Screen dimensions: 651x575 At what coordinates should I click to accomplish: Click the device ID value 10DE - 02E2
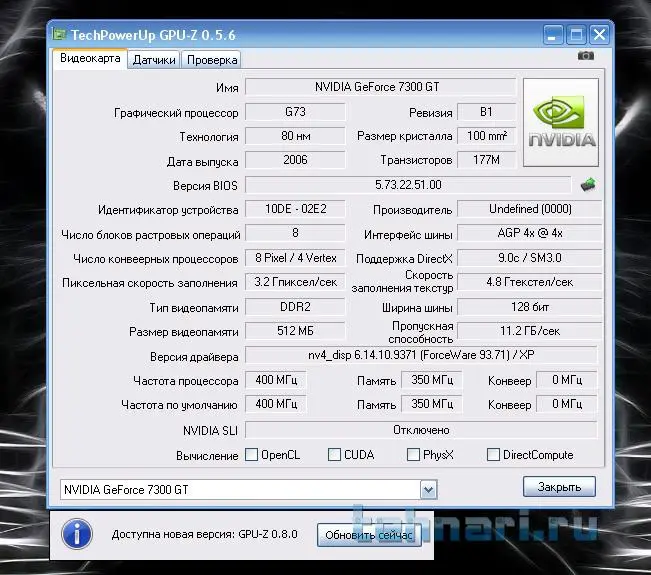pos(295,209)
